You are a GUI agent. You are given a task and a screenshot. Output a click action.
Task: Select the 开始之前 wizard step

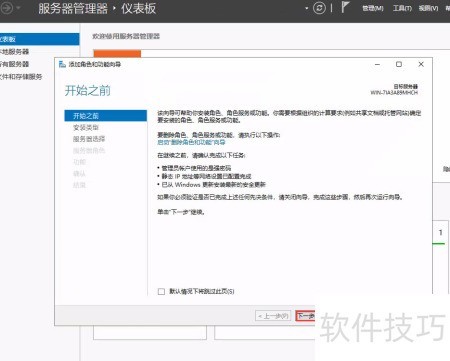105,116
